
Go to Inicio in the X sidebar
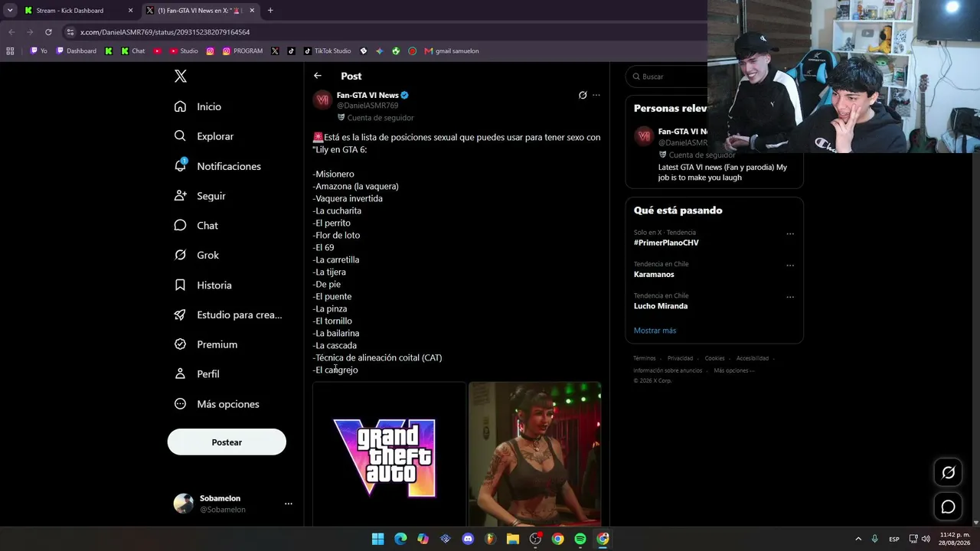pyautogui.click(x=198, y=106)
